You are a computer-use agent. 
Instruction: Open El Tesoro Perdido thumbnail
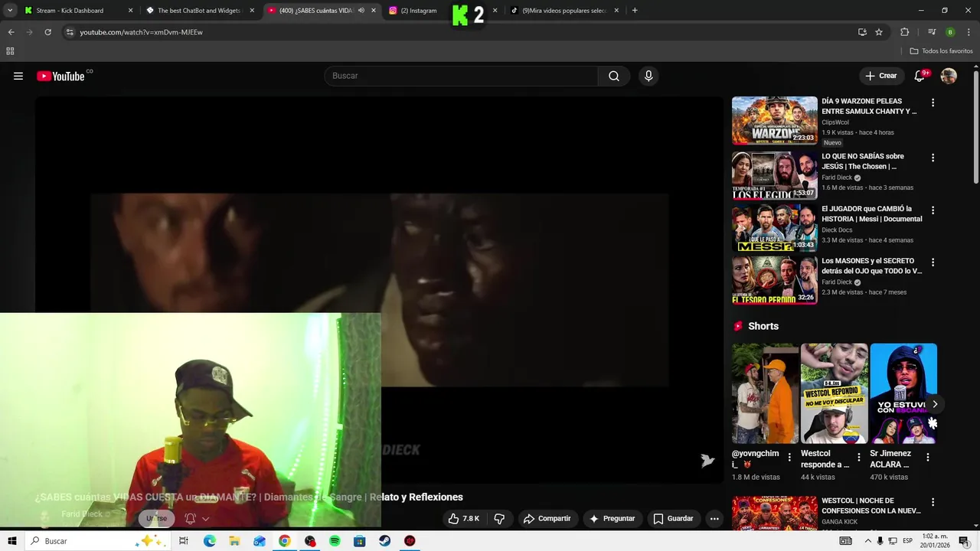pos(775,279)
